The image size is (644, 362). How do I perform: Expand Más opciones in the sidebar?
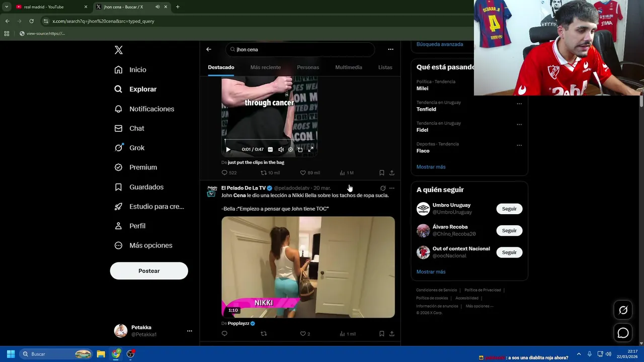143,245
